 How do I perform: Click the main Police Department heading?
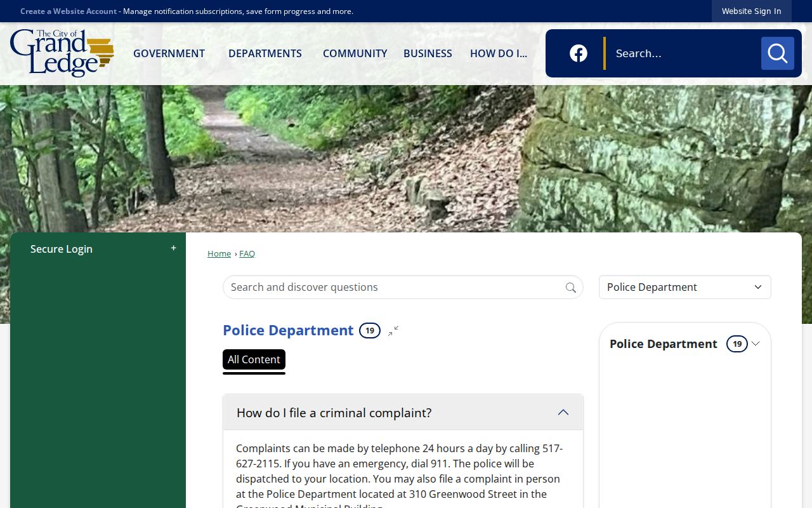(x=288, y=330)
